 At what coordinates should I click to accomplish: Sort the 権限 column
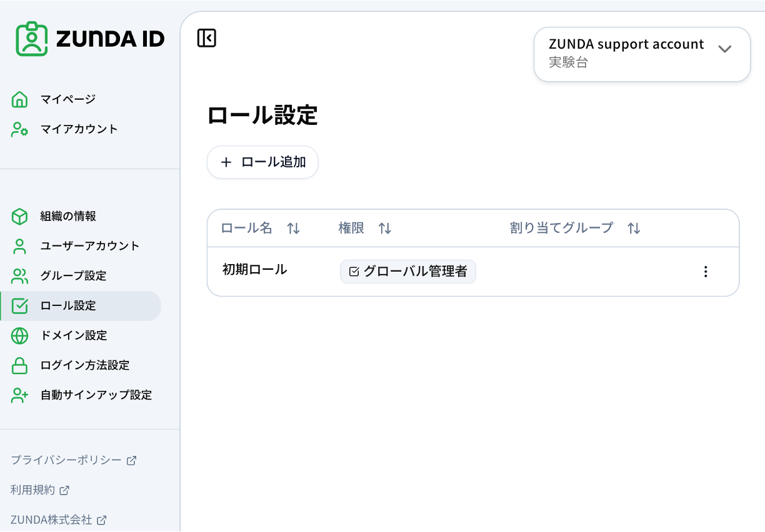coord(385,228)
